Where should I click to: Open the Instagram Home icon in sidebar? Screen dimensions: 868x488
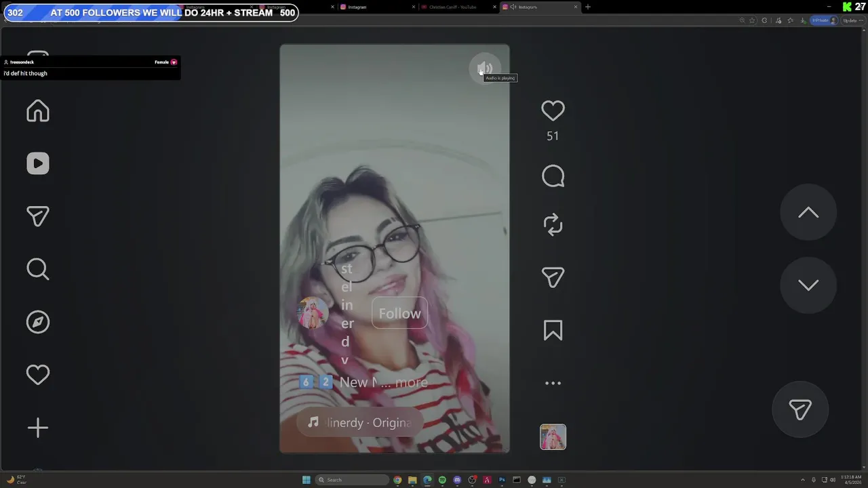pyautogui.click(x=38, y=110)
